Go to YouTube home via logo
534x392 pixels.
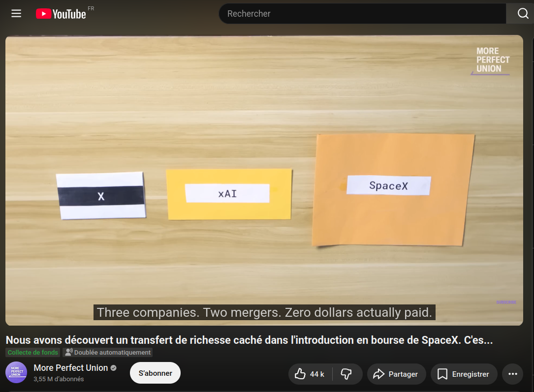click(62, 14)
